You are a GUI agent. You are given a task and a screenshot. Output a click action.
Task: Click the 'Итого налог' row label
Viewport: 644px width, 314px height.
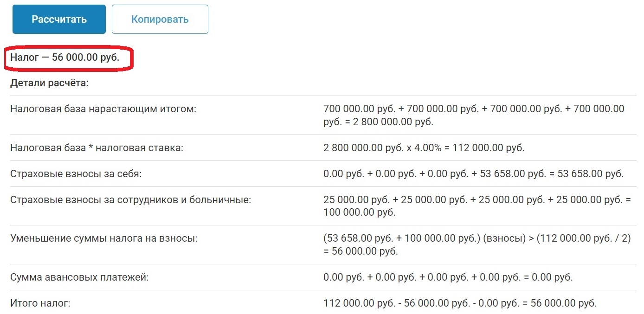40,303
